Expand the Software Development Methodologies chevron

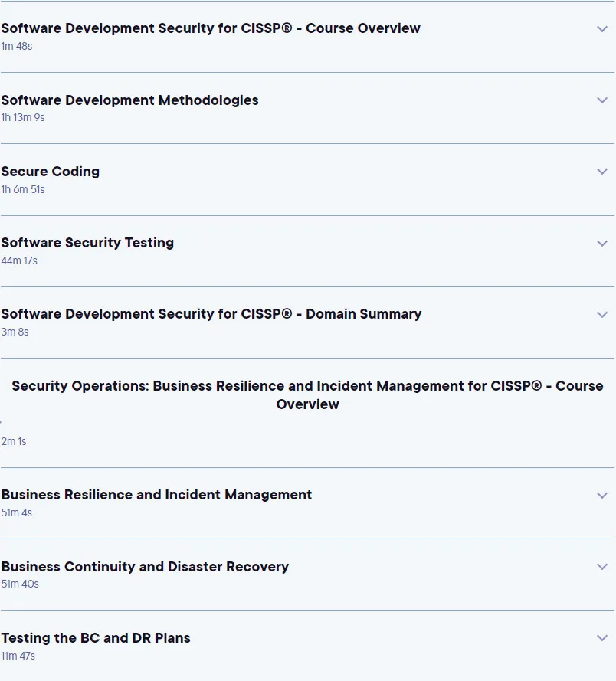tap(602, 100)
